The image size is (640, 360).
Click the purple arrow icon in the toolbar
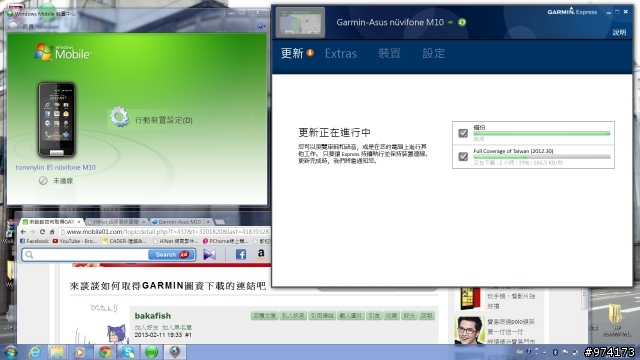(x=209, y=255)
